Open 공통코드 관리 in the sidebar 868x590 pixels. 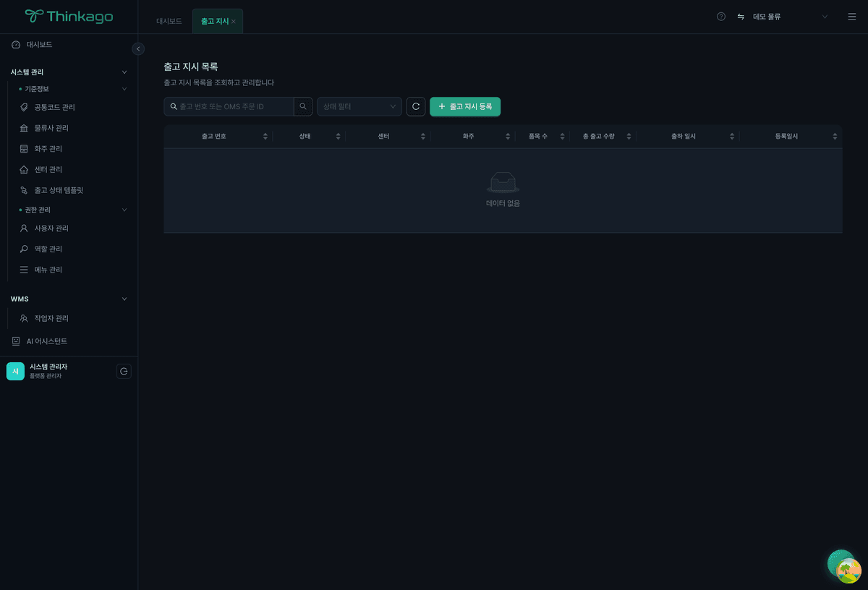54,108
